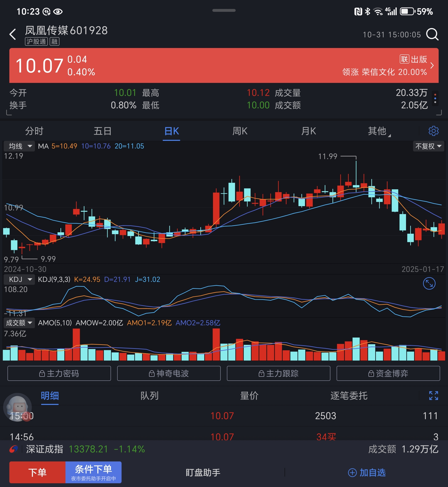Open the locked 神奇电波 feature
This screenshot has width=448, height=487.
point(169,373)
